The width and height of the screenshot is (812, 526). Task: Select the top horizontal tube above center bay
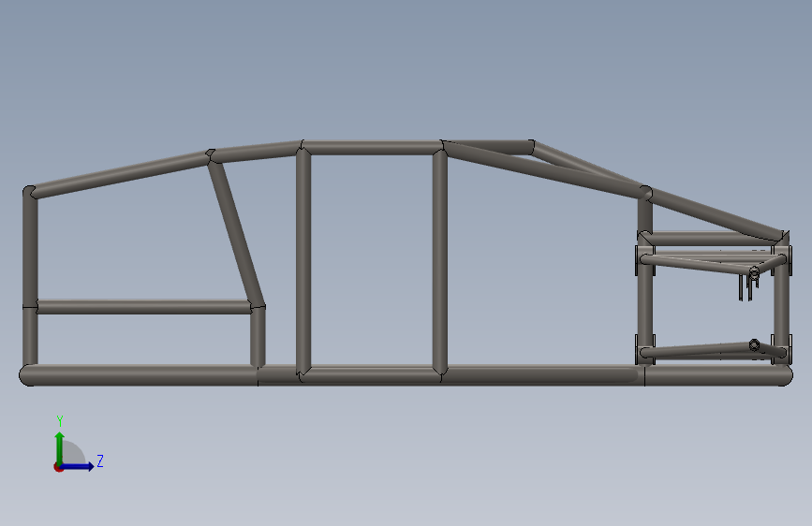pos(371,148)
